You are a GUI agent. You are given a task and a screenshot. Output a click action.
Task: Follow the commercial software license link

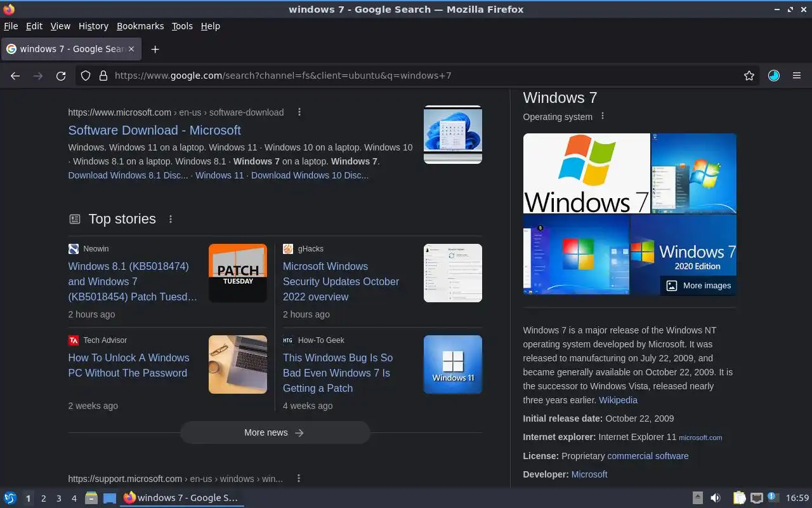[648, 456]
